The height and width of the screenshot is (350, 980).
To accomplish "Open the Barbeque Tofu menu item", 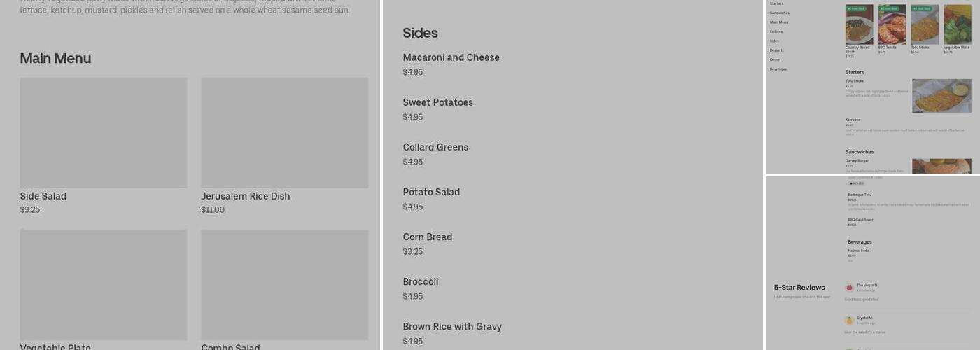I will coord(860,195).
